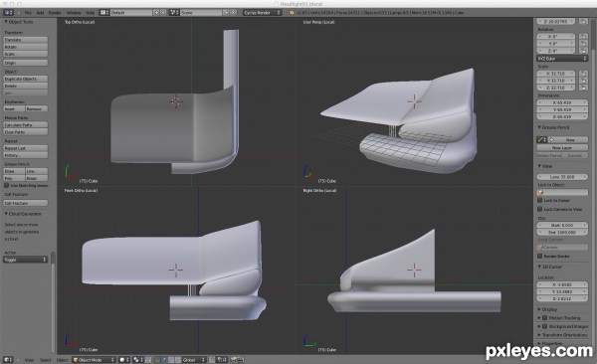597x364 pixels.
Task: Select the grease pencil Poly tool
Action: pos(14,178)
